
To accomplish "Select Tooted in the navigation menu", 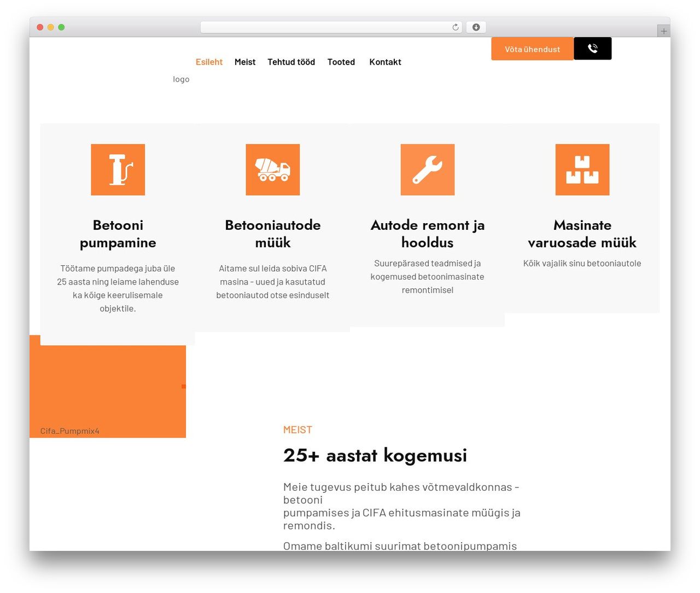I will (x=341, y=62).
